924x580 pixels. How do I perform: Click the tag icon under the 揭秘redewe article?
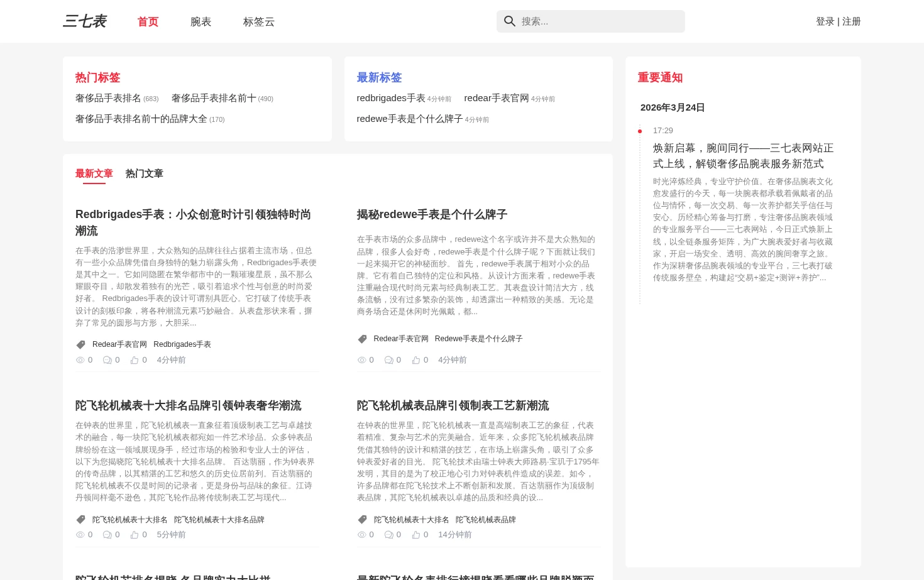click(x=362, y=339)
